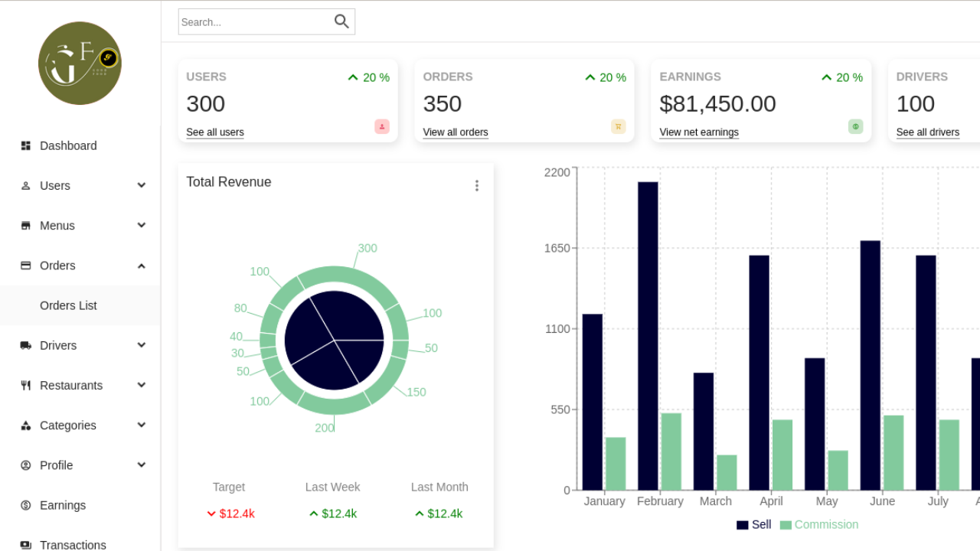The width and height of the screenshot is (980, 551).
Task: Click the search magnifier icon
Action: click(x=341, y=21)
